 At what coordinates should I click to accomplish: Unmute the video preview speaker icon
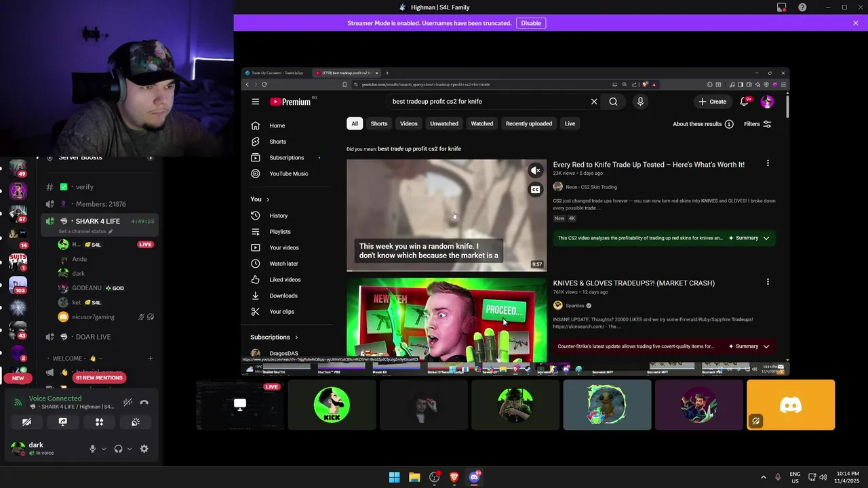tap(536, 171)
